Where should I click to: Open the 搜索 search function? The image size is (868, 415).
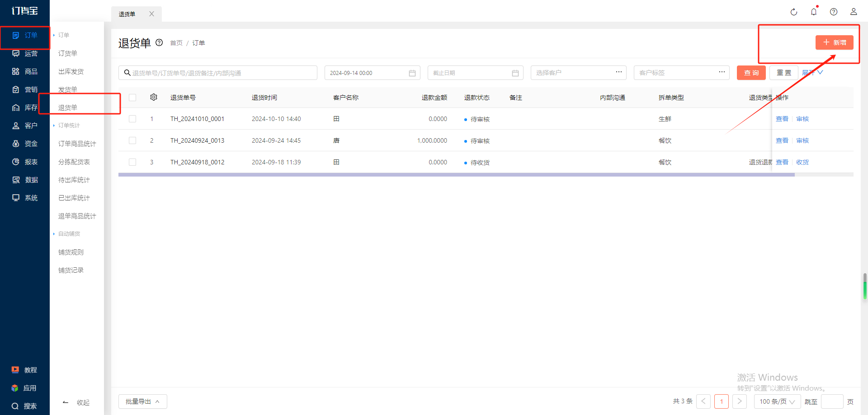pyautogui.click(x=25, y=406)
